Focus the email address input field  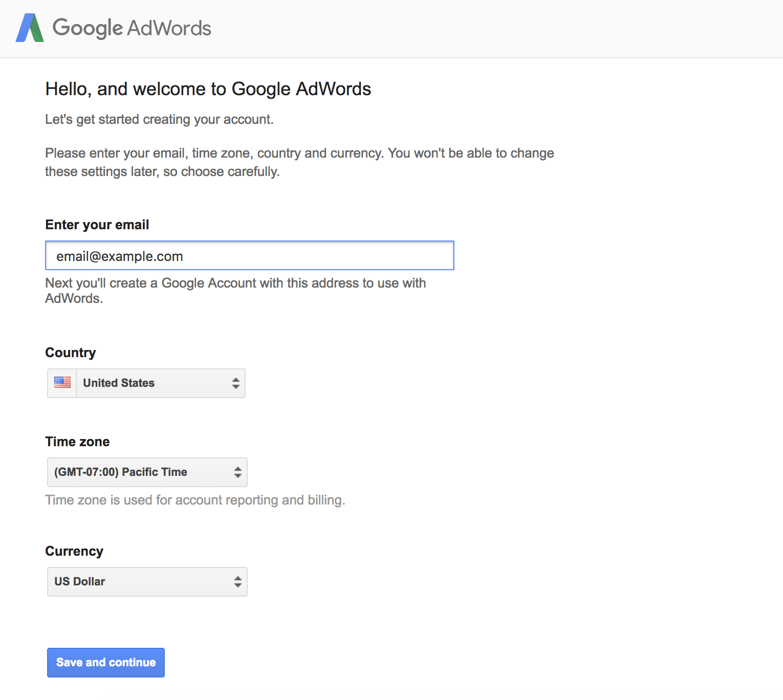(249, 256)
